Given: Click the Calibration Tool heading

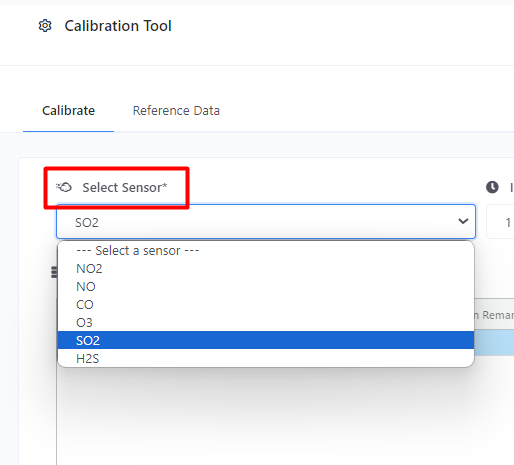Looking at the screenshot, I should click(118, 26).
